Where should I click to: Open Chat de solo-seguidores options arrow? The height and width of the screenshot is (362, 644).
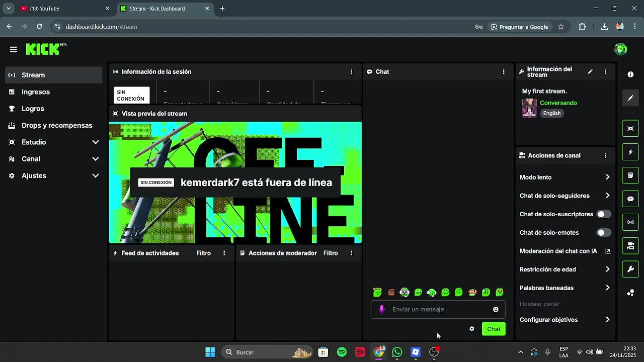click(x=607, y=196)
